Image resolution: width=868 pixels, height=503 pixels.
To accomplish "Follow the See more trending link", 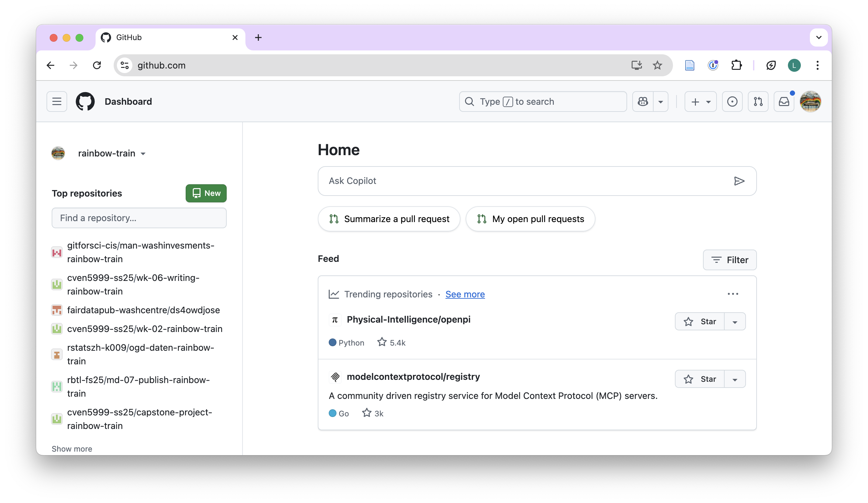I will click(465, 294).
